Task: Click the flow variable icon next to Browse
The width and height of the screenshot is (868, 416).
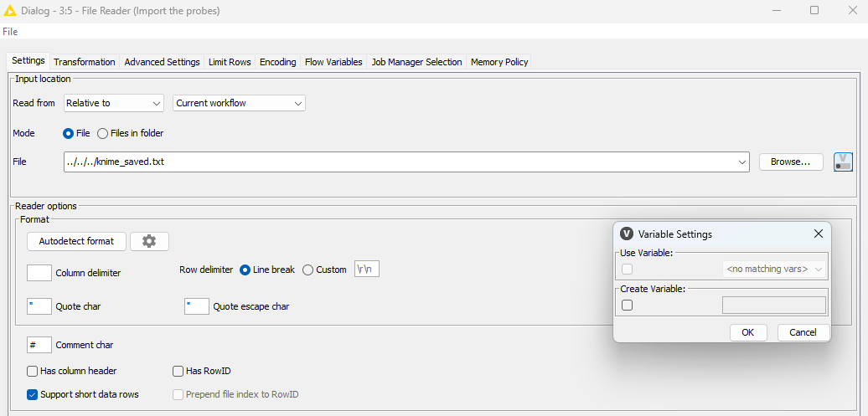Action: 843,162
